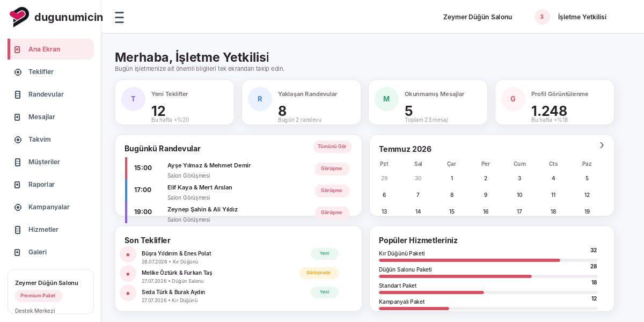Click the blue R icon for Yaklaşan Randevular
The height and width of the screenshot is (322, 644).
(x=260, y=99)
